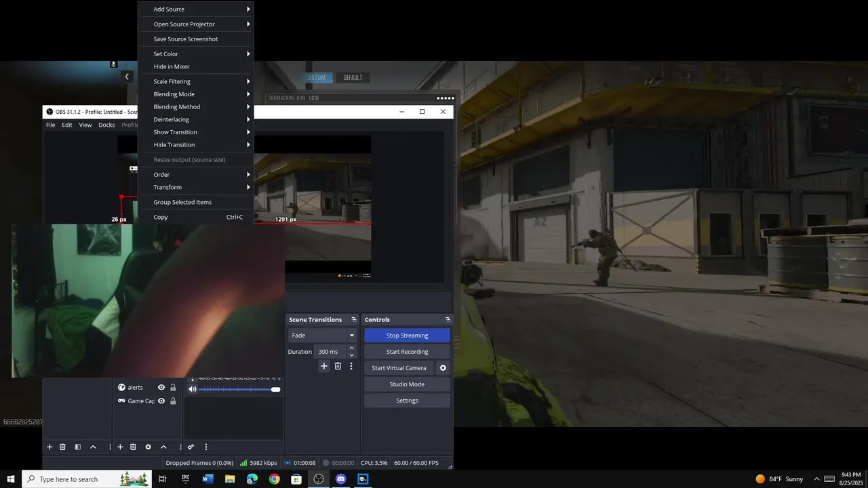Image resolution: width=868 pixels, height=488 pixels.
Task: Toggle visibility eye for Game Capture source
Action: coord(161,401)
